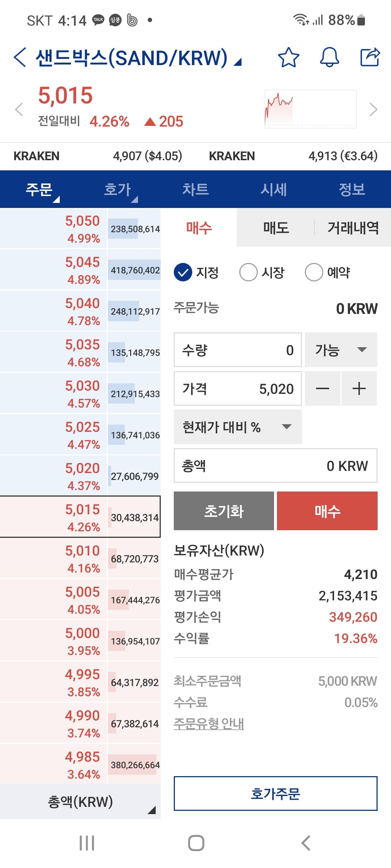The width and height of the screenshot is (391, 868).
Task: Open the 시세 tab
Action: coord(274,190)
